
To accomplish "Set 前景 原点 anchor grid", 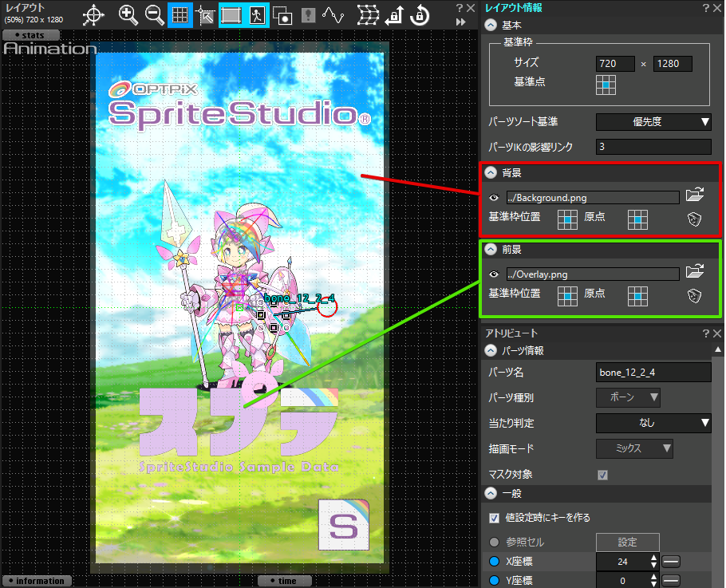I will click(x=637, y=296).
